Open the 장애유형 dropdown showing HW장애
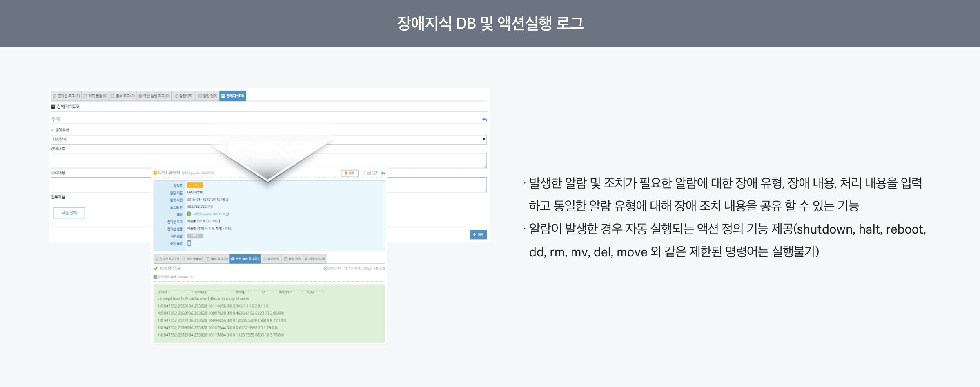 265,140
